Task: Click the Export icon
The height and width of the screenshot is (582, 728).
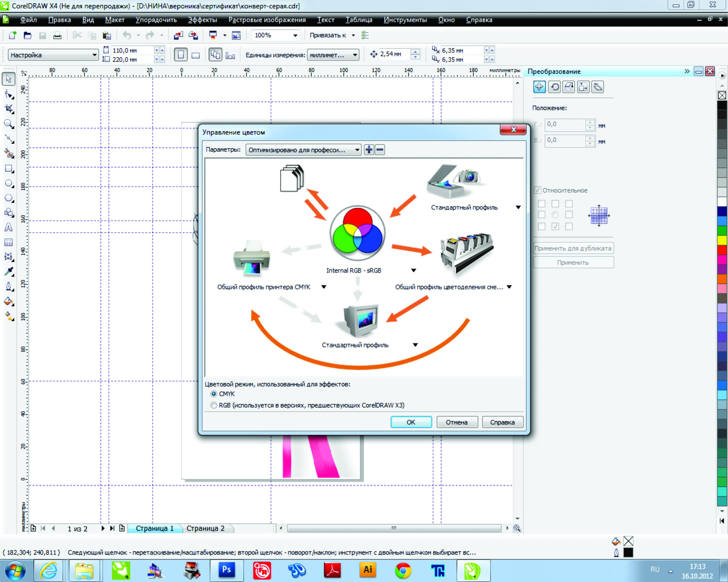Action: click(x=194, y=35)
